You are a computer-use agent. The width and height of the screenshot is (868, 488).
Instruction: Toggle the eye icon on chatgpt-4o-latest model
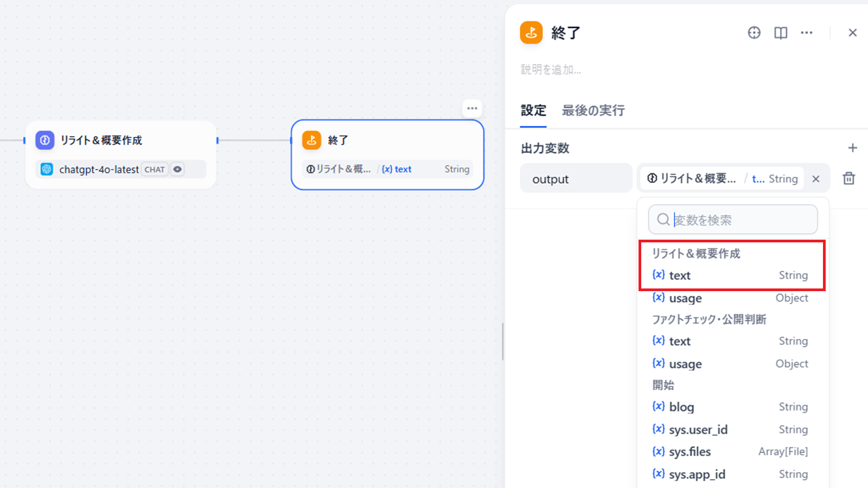(177, 169)
